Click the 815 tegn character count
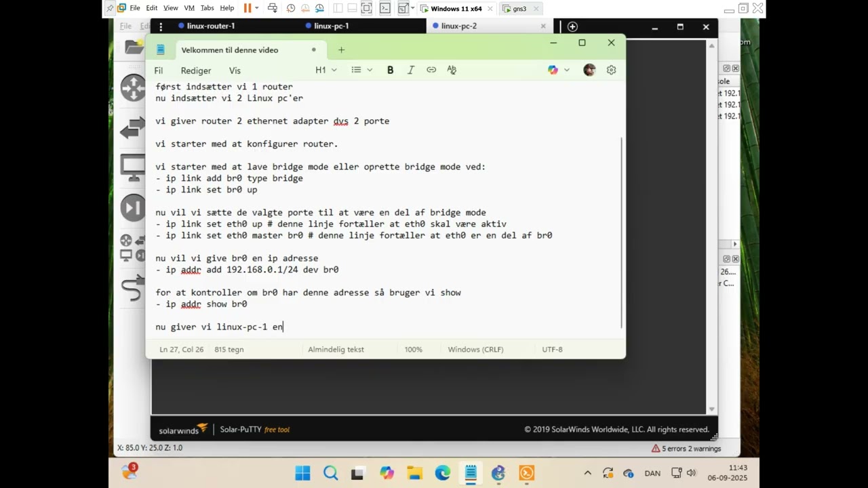Screen dimensions: 868x488 point(229,350)
